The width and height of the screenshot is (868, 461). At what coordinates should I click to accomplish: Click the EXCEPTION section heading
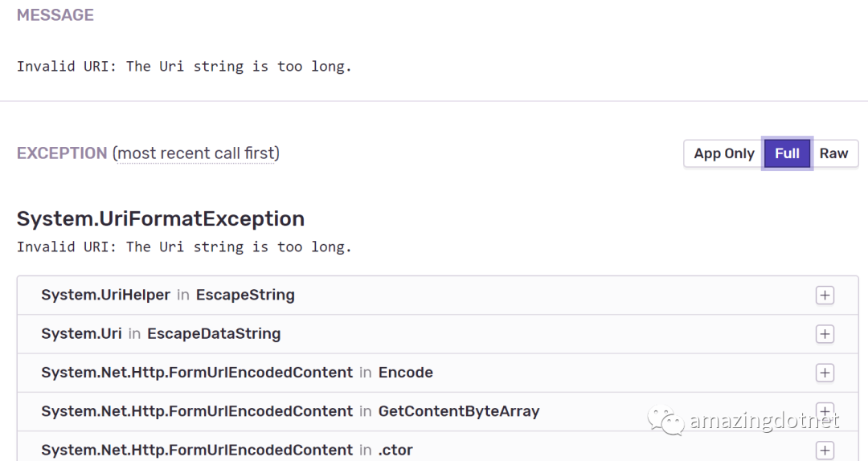[x=62, y=153]
